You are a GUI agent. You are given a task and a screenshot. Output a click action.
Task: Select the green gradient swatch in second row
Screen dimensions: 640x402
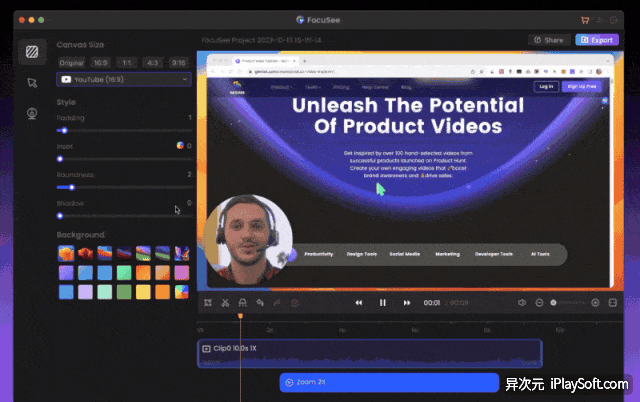[124, 273]
